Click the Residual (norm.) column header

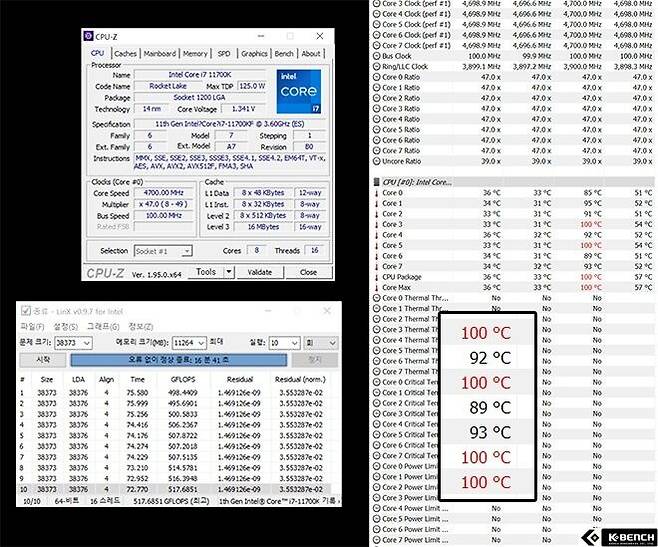(x=300, y=379)
